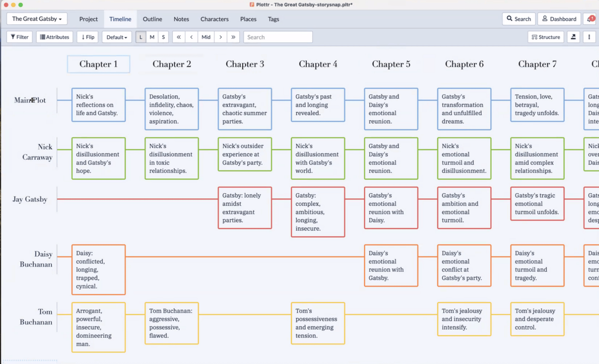
Task: Click the Tom Buchanan line label
Action: pyautogui.click(x=36, y=317)
